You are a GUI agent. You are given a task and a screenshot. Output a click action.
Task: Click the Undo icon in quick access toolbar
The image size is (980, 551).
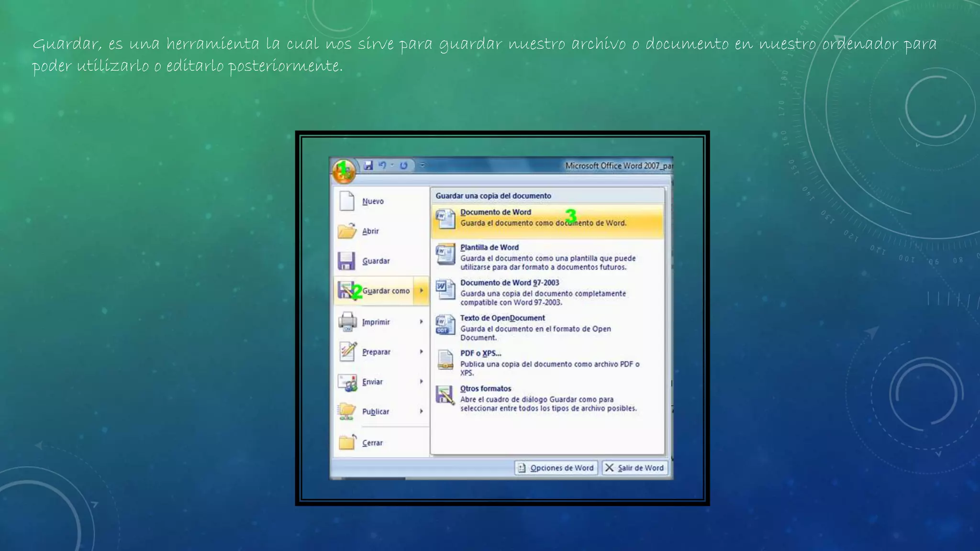point(382,165)
